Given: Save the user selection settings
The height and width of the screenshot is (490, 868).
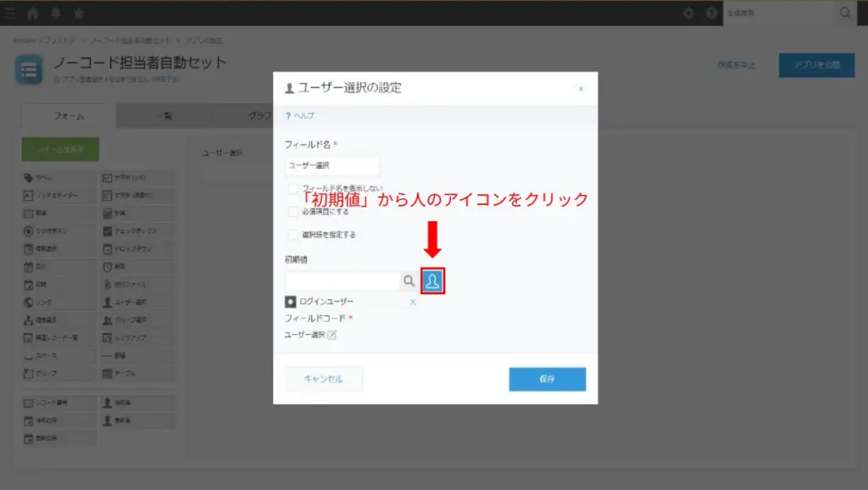Looking at the screenshot, I should 547,378.
